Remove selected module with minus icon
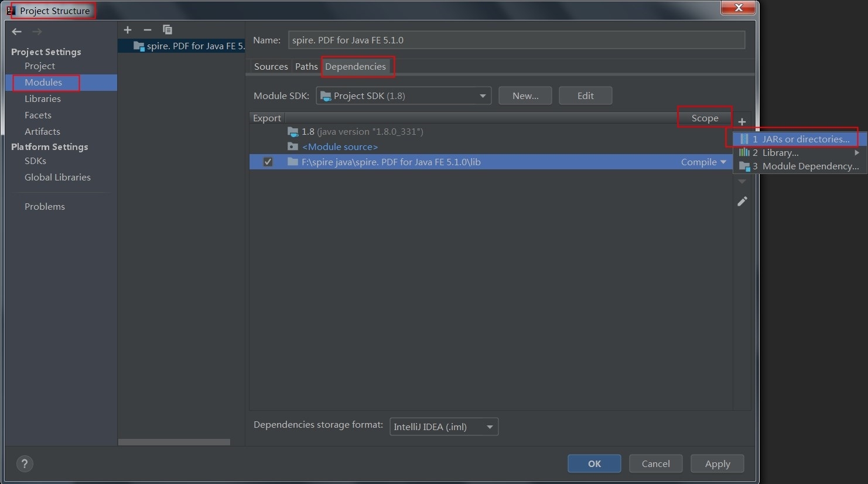 pyautogui.click(x=148, y=30)
